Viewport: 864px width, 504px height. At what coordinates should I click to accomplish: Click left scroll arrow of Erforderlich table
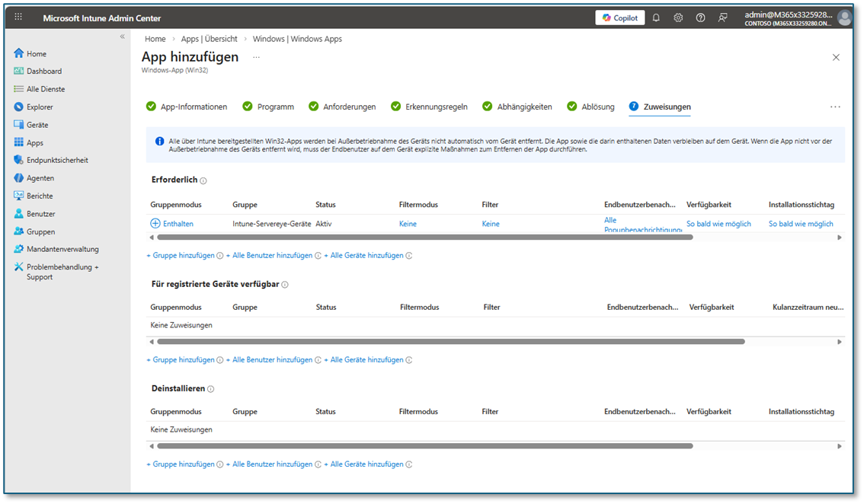pyautogui.click(x=152, y=238)
